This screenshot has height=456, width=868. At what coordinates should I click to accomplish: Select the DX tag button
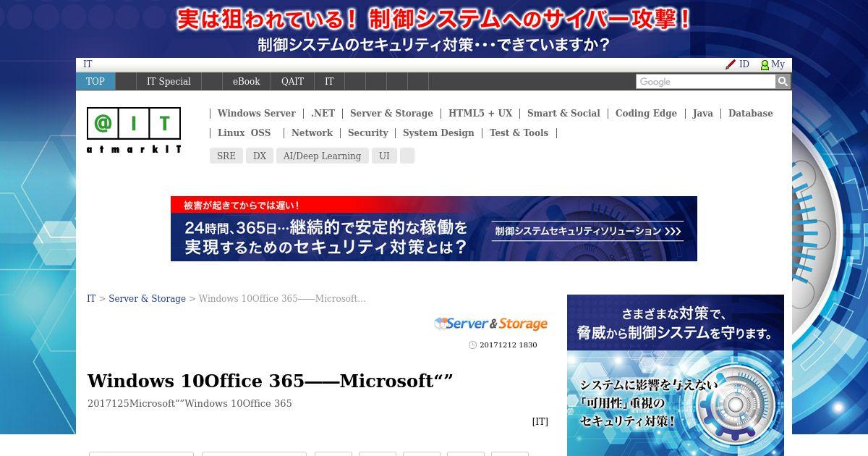coord(260,156)
